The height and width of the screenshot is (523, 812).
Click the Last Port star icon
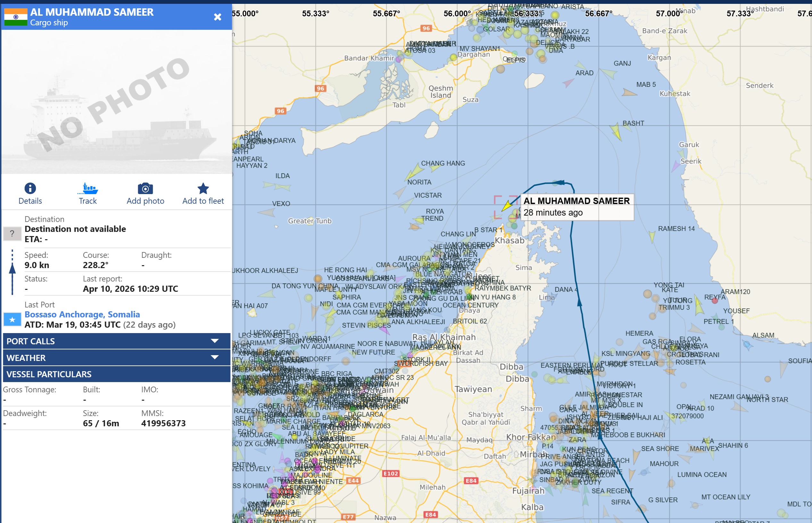(12, 320)
